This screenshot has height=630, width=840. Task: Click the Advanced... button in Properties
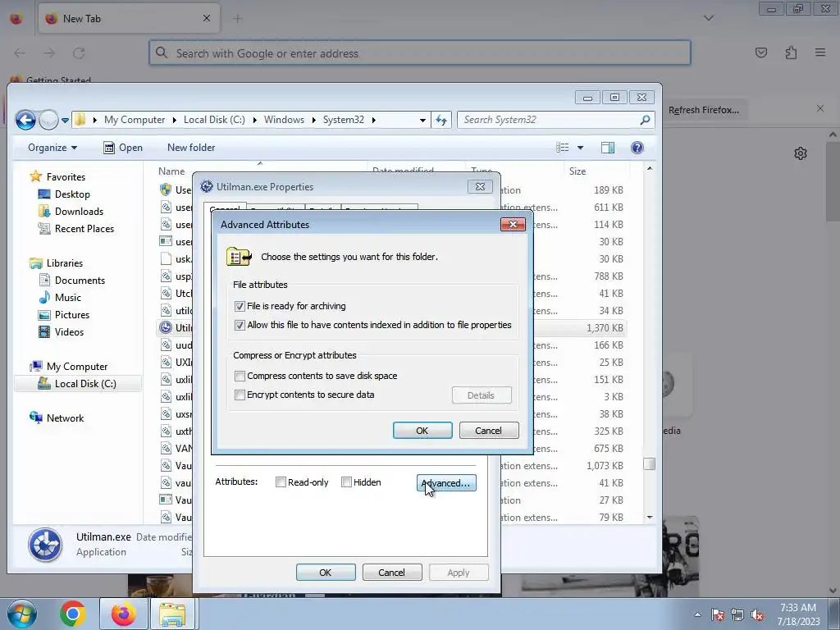pos(446,482)
